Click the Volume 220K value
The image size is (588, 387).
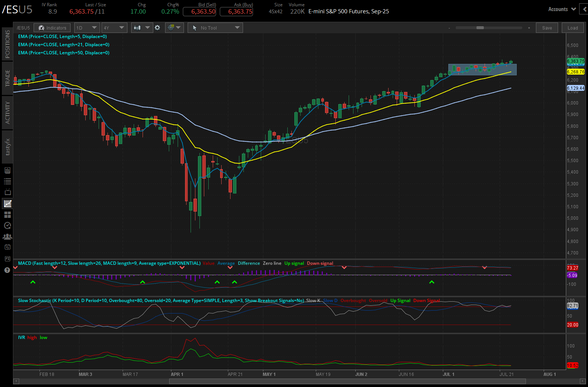click(x=297, y=11)
